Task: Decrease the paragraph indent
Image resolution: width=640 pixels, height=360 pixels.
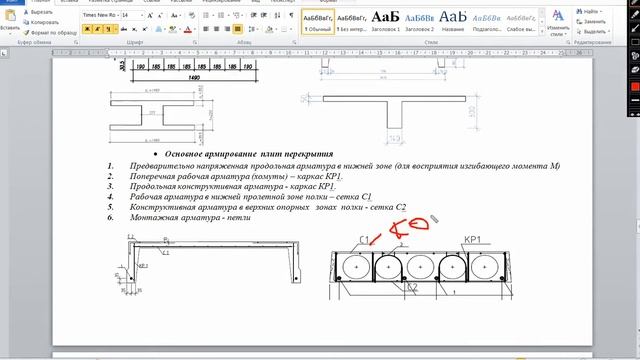Action: click(x=253, y=16)
